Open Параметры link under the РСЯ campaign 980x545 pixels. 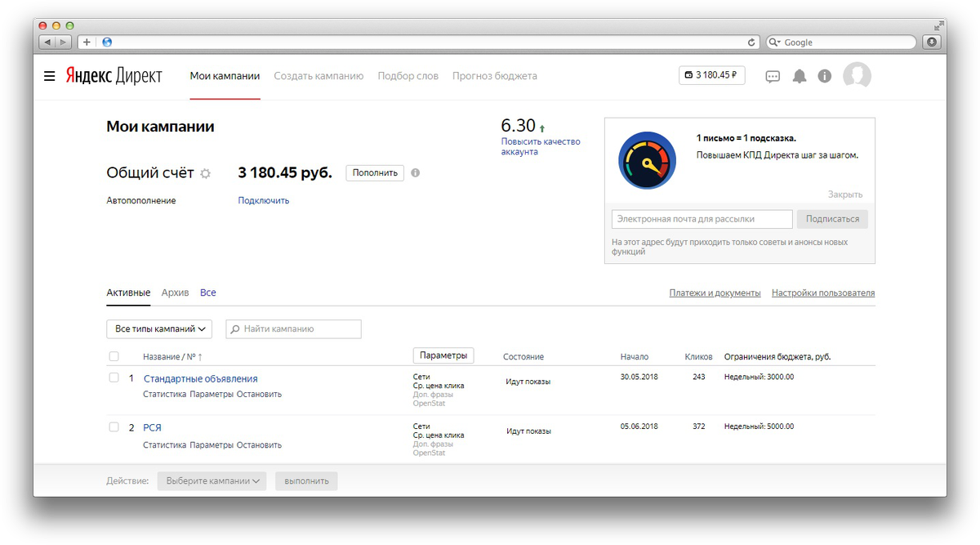coord(212,445)
